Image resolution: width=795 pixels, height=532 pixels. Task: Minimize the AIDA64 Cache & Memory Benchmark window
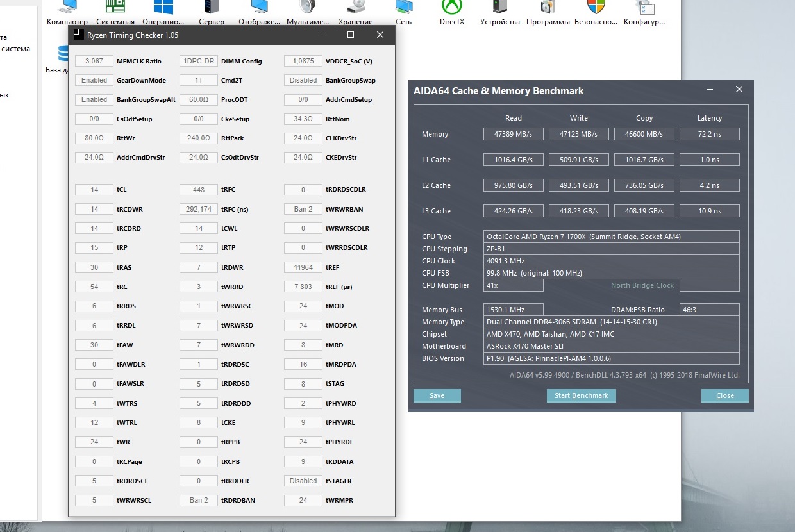[x=710, y=90]
